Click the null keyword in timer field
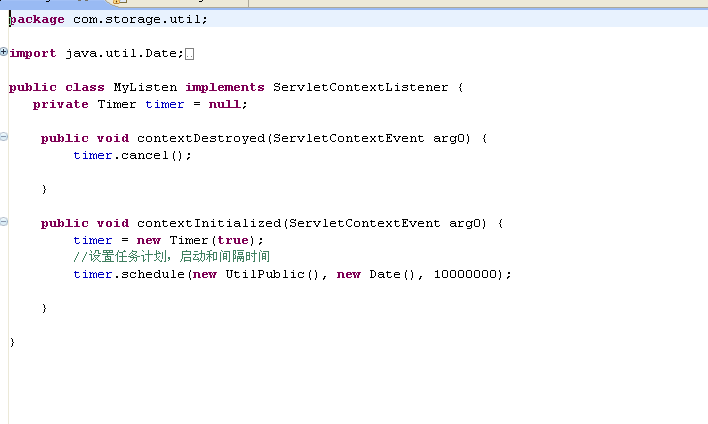The image size is (708, 424). click(224, 104)
